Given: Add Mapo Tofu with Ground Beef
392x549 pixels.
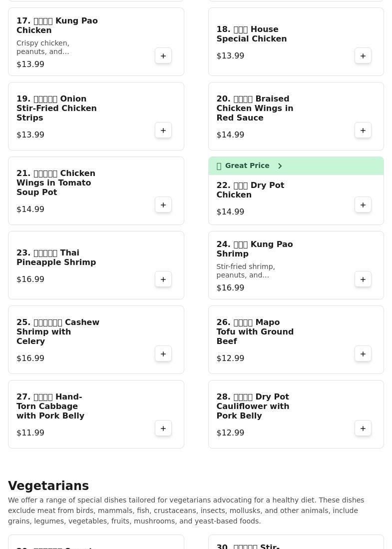Looking at the screenshot, I should pyautogui.click(x=363, y=354).
